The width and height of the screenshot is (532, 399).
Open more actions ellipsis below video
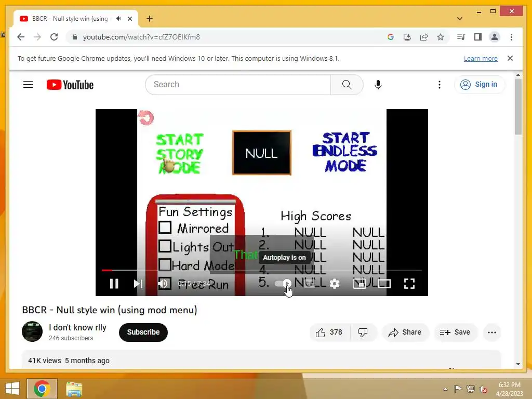(x=492, y=332)
